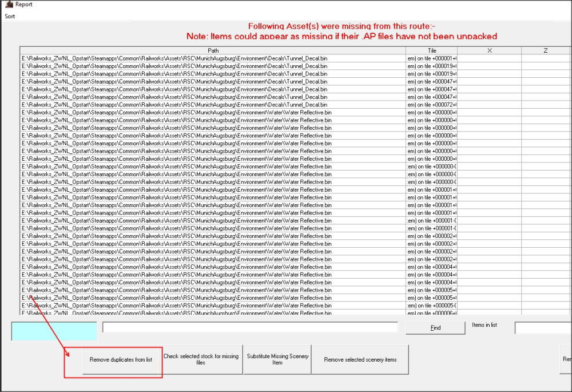Click the empty X cell in first row
Viewport: 572px width, 392px height.
coord(489,58)
